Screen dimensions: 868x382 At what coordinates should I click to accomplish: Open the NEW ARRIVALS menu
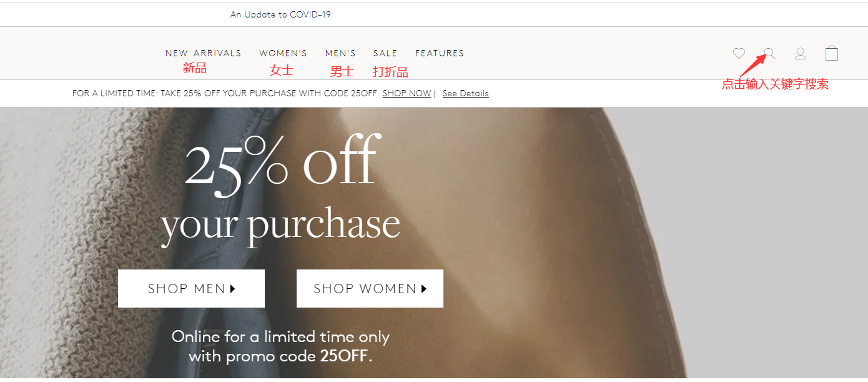203,53
